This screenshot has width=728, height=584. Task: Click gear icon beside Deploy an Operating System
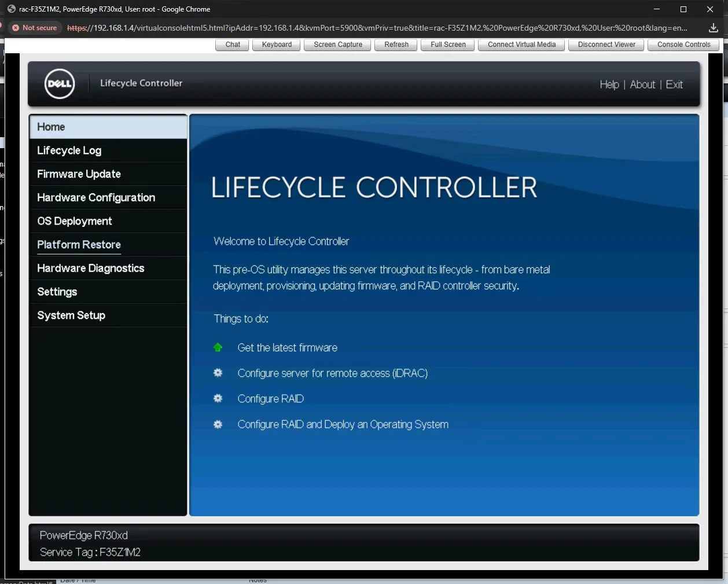pos(218,424)
